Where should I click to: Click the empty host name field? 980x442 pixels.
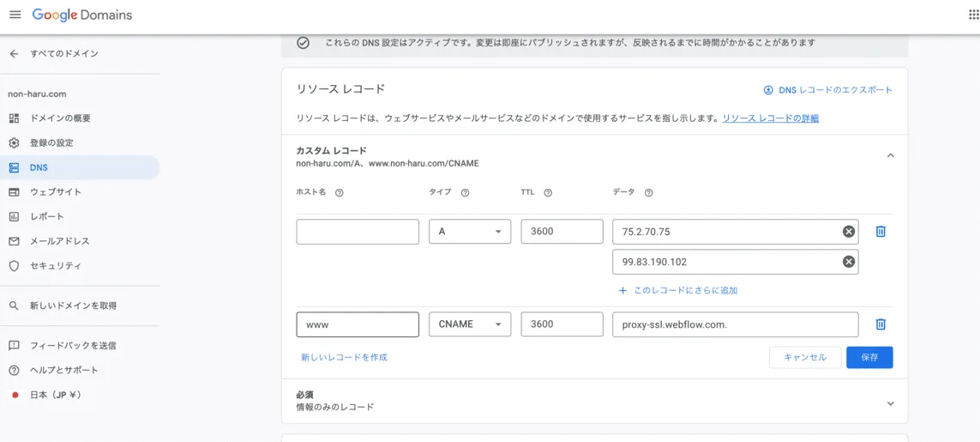tap(358, 232)
